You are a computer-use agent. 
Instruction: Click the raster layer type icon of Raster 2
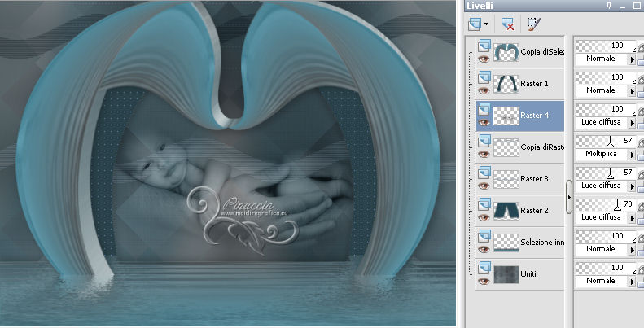[484, 203]
